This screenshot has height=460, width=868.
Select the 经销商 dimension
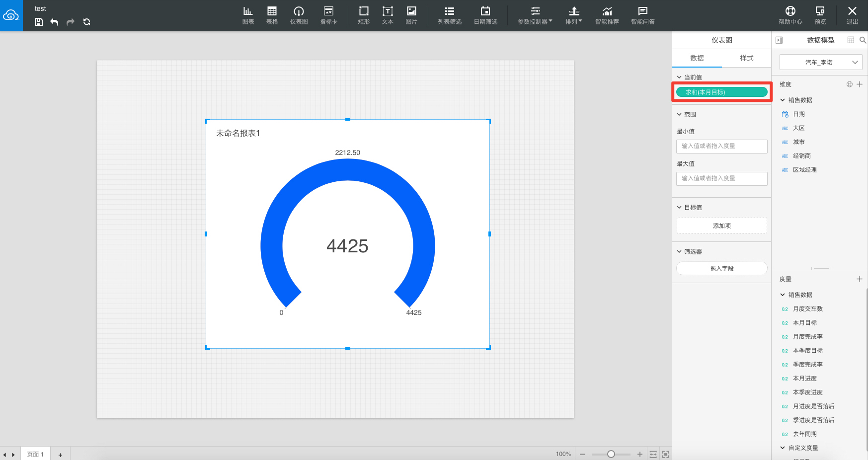(802, 156)
